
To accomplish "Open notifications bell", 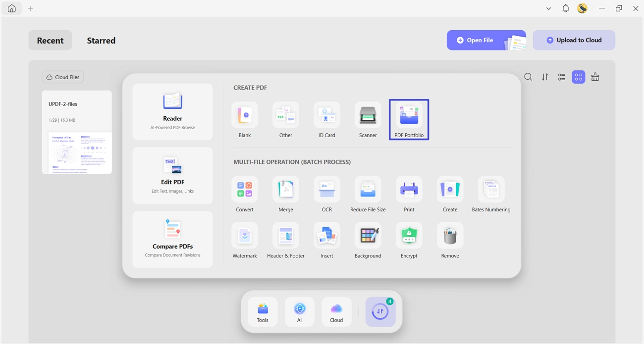I will tap(566, 8).
